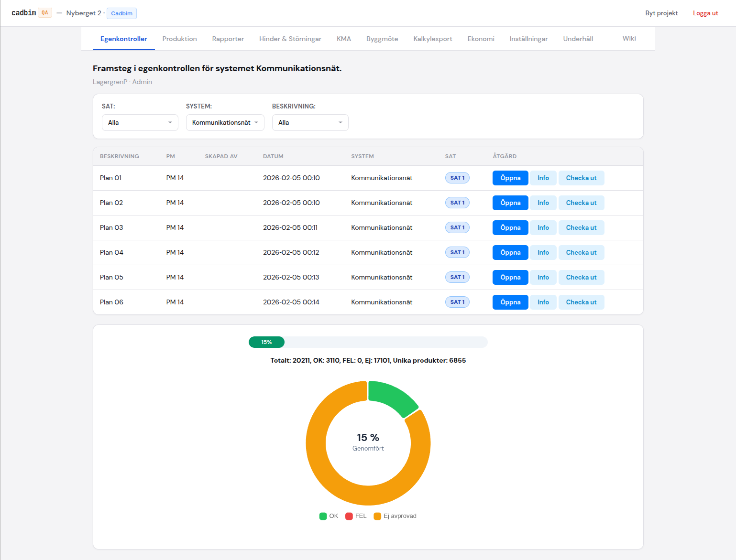736x560 pixels.
Task: Switch to the Produktion tab
Action: click(179, 39)
